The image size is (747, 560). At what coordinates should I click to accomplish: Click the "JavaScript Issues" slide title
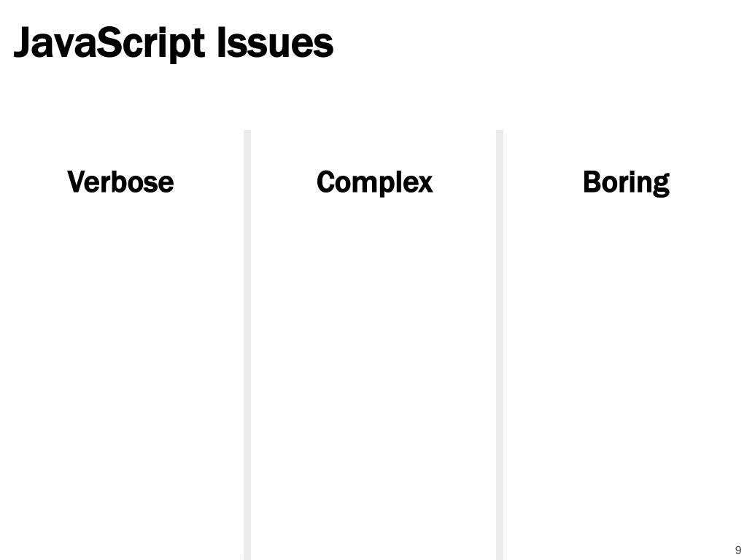tap(174, 44)
